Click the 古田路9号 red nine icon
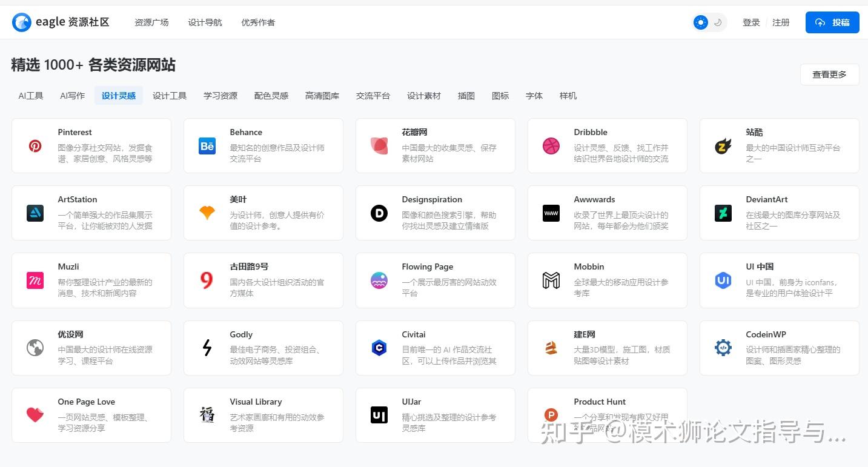The width and height of the screenshot is (868, 467). pos(207,280)
